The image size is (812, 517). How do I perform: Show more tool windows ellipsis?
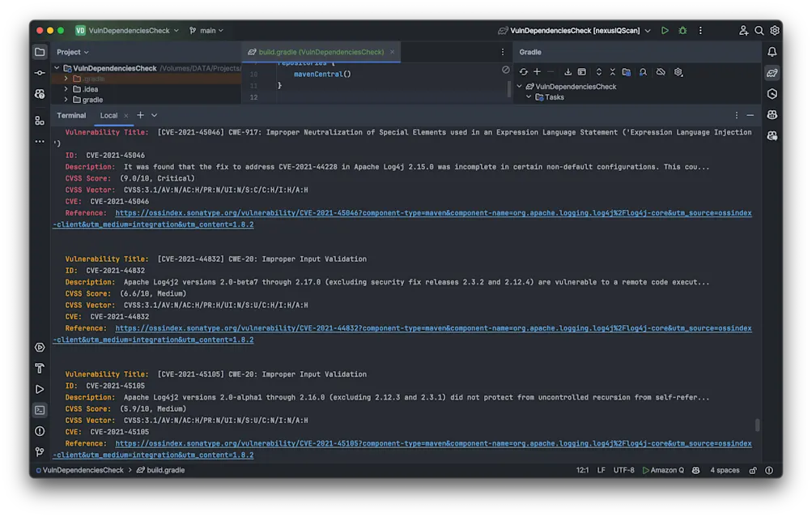(x=40, y=142)
